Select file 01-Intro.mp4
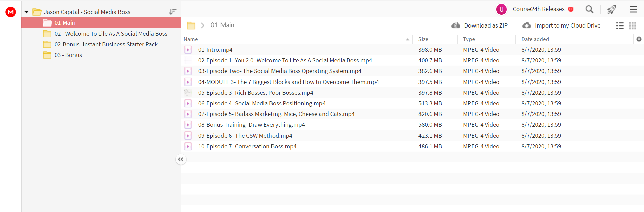Viewport: 644px width, 212px height. [215, 50]
